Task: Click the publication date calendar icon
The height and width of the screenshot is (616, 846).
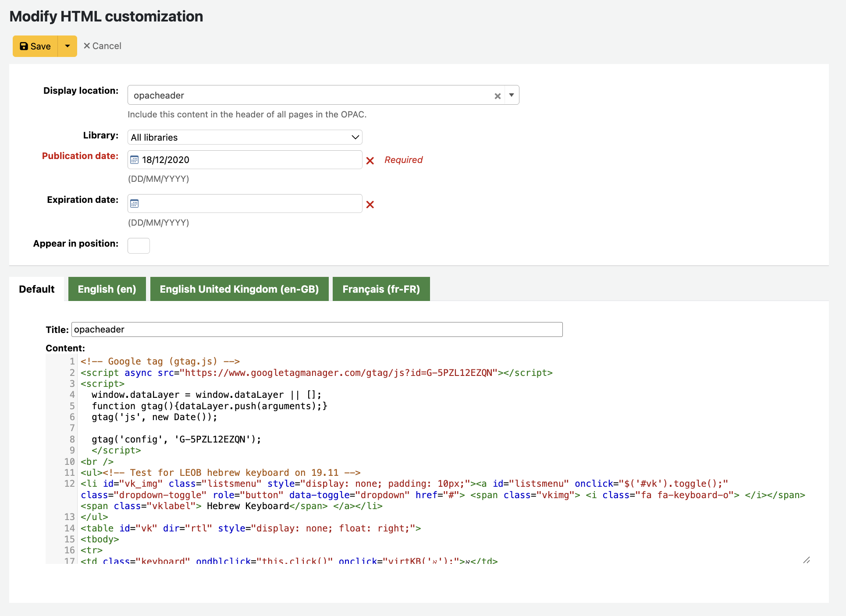Action: (135, 160)
